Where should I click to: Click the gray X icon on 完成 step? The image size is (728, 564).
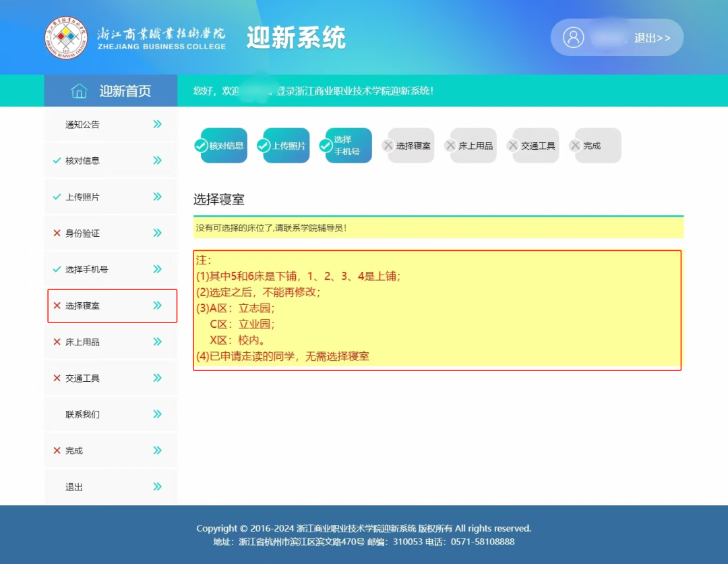pyautogui.click(x=575, y=146)
